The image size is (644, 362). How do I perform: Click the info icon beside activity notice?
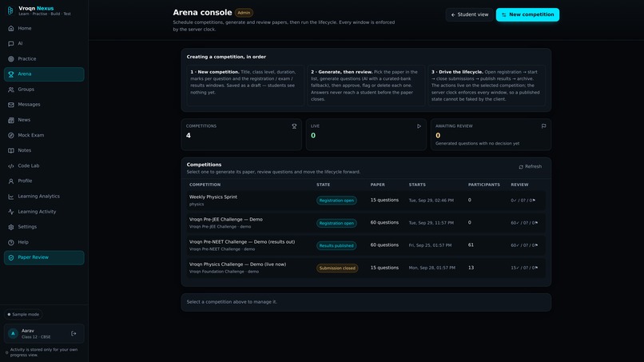[x=6, y=352]
